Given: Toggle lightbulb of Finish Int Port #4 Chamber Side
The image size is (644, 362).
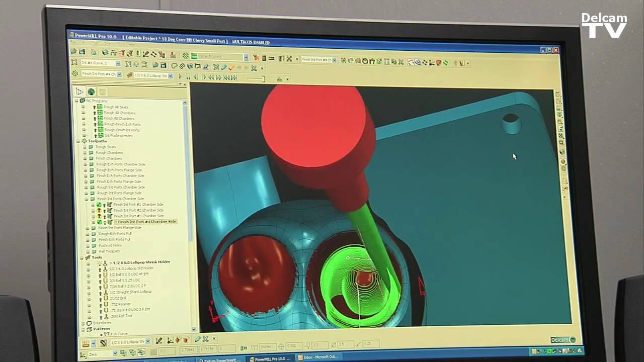Looking at the screenshot, I should (x=105, y=222).
